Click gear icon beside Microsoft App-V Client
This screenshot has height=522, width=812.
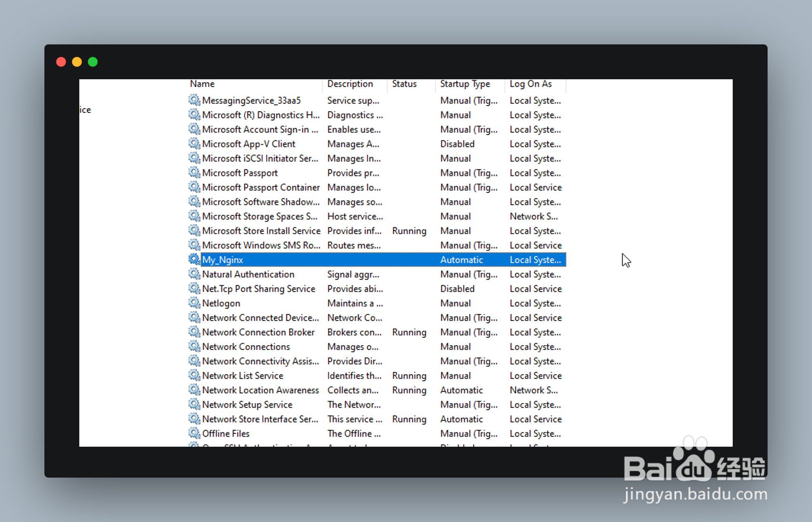pyautogui.click(x=194, y=143)
